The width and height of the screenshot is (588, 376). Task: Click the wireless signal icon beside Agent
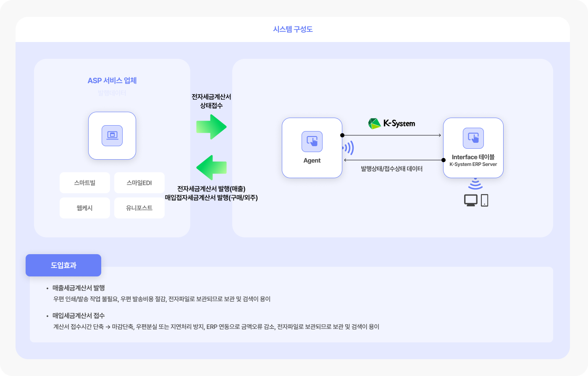(x=349, y=148)
